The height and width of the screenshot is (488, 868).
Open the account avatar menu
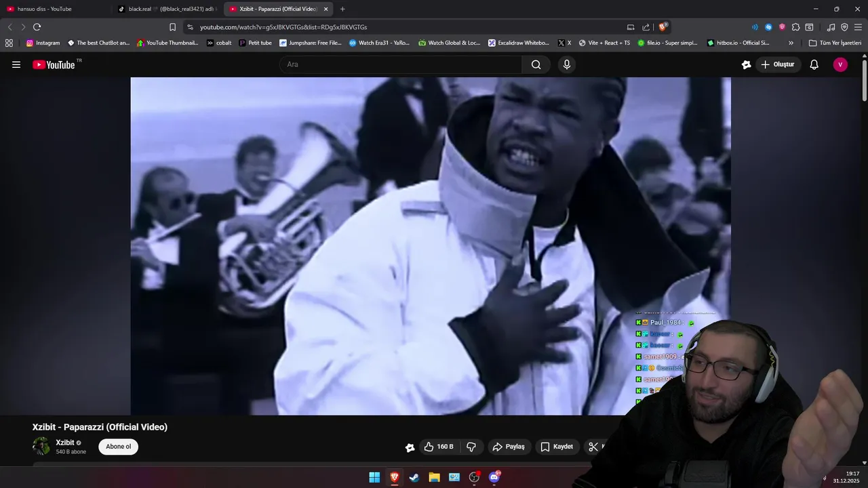840,64
